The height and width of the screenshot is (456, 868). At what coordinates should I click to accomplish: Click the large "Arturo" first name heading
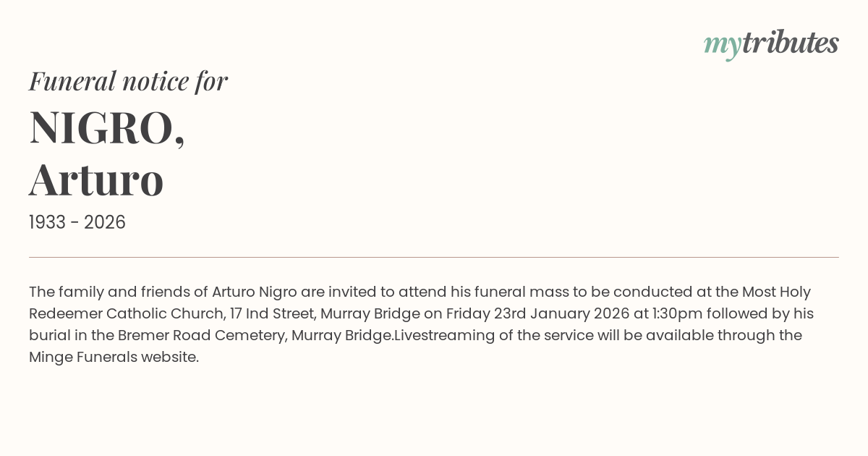(x=96, y=180)
